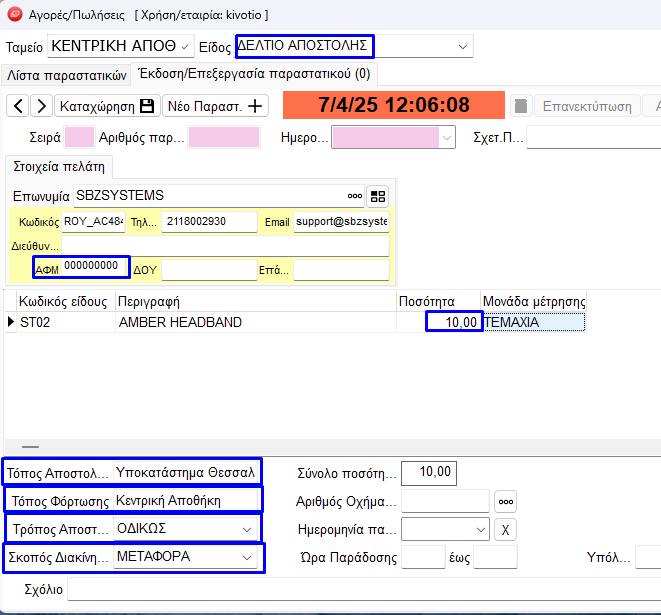Click the Καταχώρηση save button
Image resolution: width=661 pixels, height=615 pixels.
(107, 106)
